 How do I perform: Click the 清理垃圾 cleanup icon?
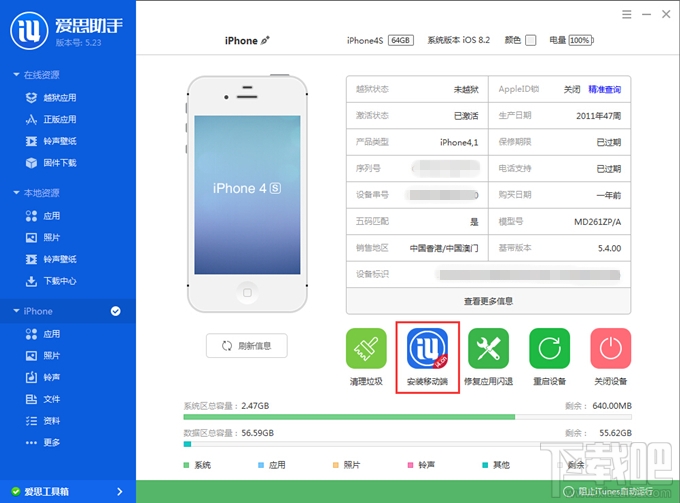(x=366, y=349)
